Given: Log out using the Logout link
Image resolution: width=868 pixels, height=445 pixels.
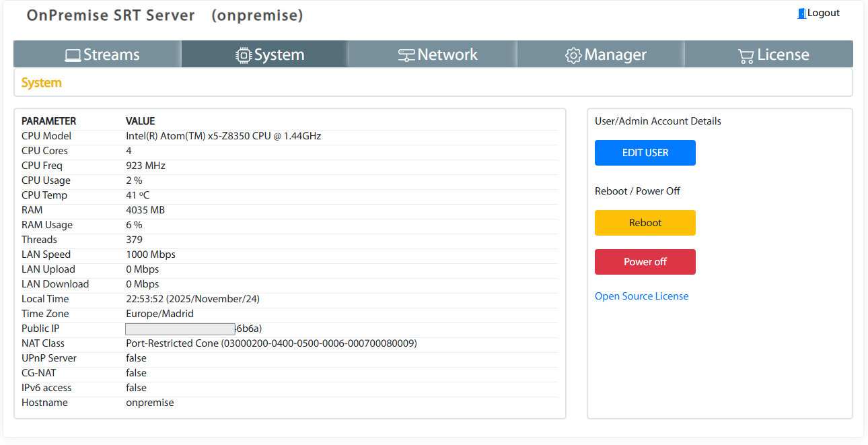Looking at the screenshot, I should 823,13.
